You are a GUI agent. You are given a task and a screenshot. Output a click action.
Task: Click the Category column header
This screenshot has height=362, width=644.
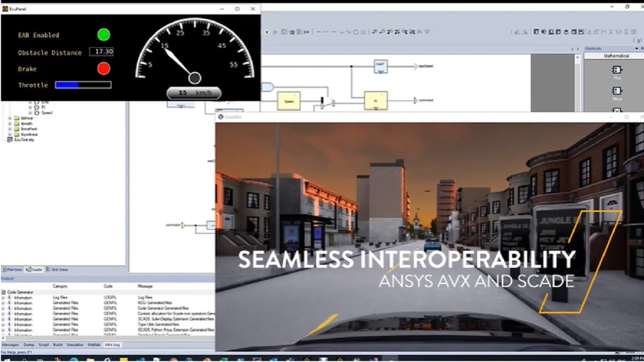(x=61, y=286)
